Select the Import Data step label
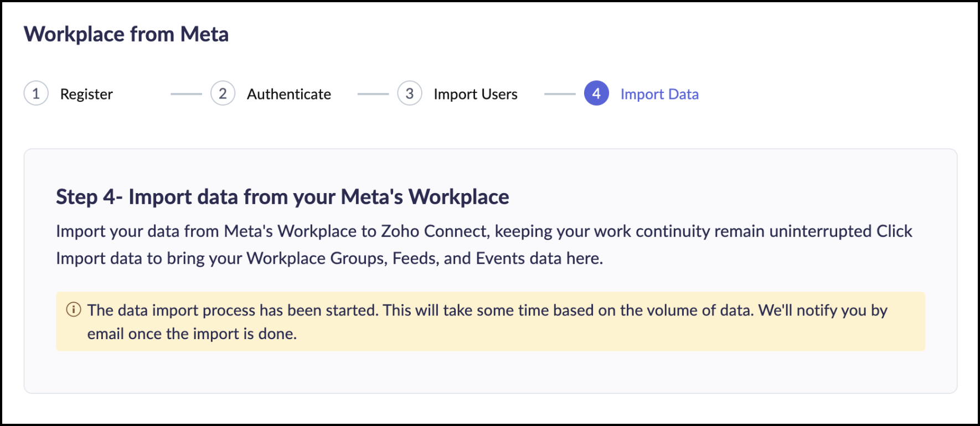 pos(659,94)
